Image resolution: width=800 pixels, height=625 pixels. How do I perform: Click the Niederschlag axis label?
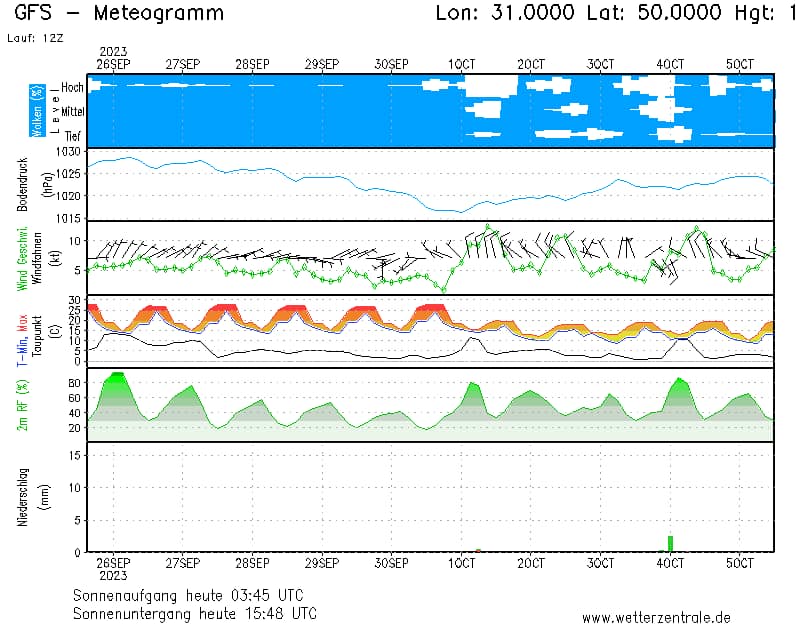22,497
